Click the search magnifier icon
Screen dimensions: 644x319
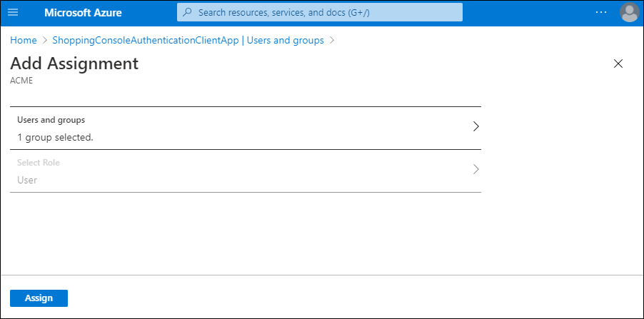coord(188,13)
